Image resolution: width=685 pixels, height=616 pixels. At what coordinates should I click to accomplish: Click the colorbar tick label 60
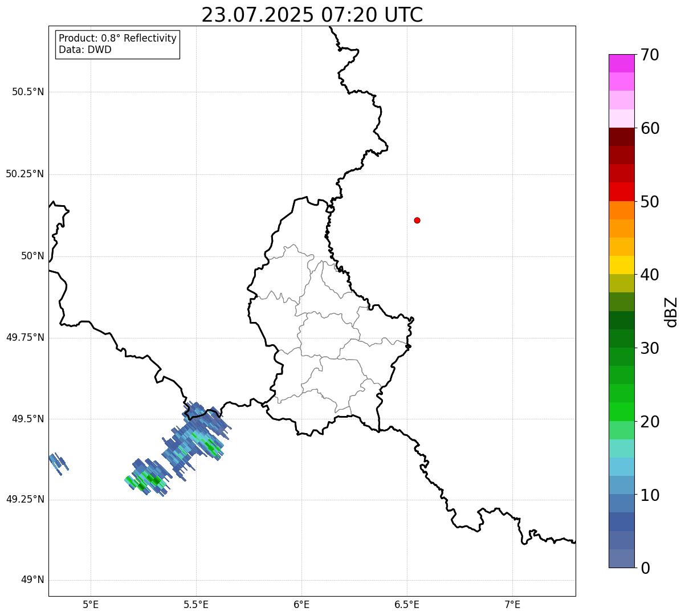click(650, 128)
